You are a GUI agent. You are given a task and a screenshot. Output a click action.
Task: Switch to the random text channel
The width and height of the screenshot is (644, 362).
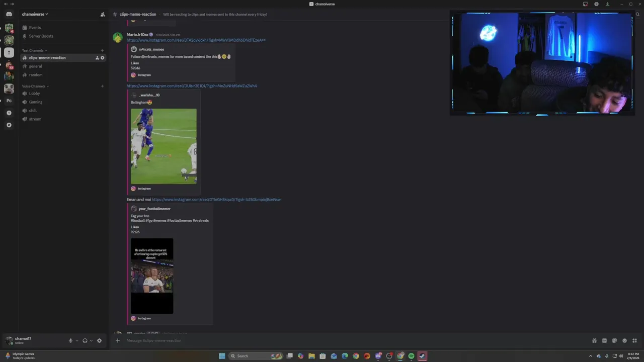coord(35,75)
